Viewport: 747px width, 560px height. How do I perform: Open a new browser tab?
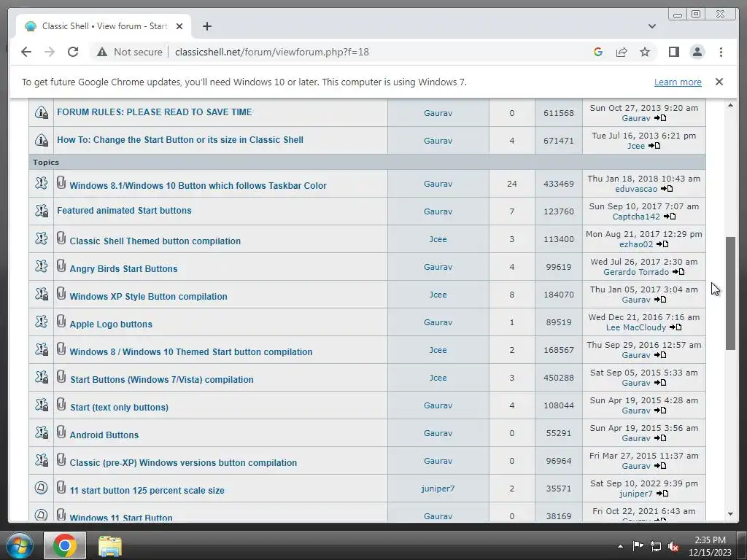206,26
